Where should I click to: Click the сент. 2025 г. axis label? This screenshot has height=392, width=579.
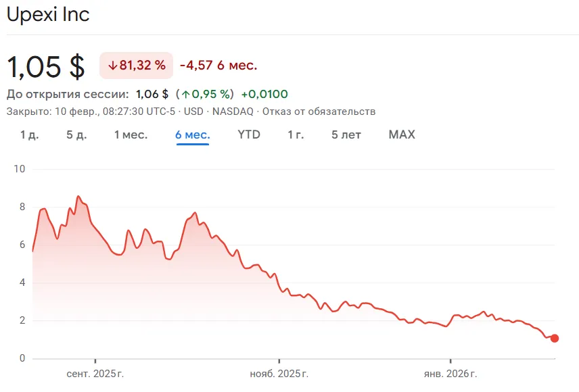pyautogui.click(x=95, y=374)
